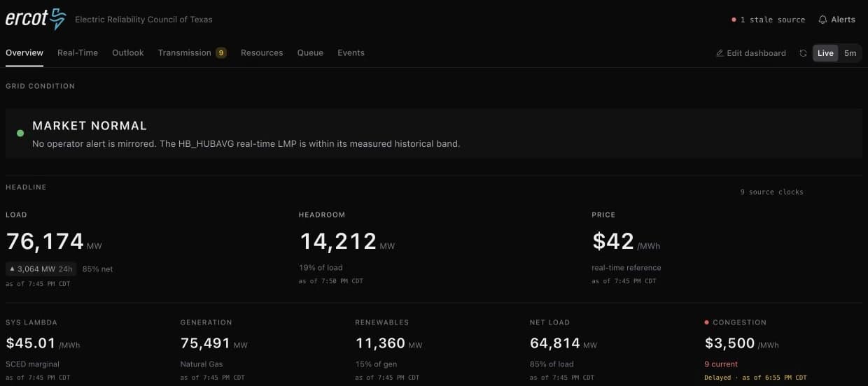The width and height of the screenshot is (868, 386).
Task: Click the red Congestion alert dot
Action: coord(707,322)
